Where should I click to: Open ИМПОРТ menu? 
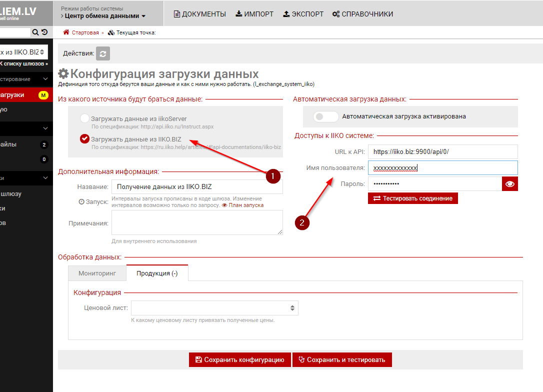coord(254,14)
